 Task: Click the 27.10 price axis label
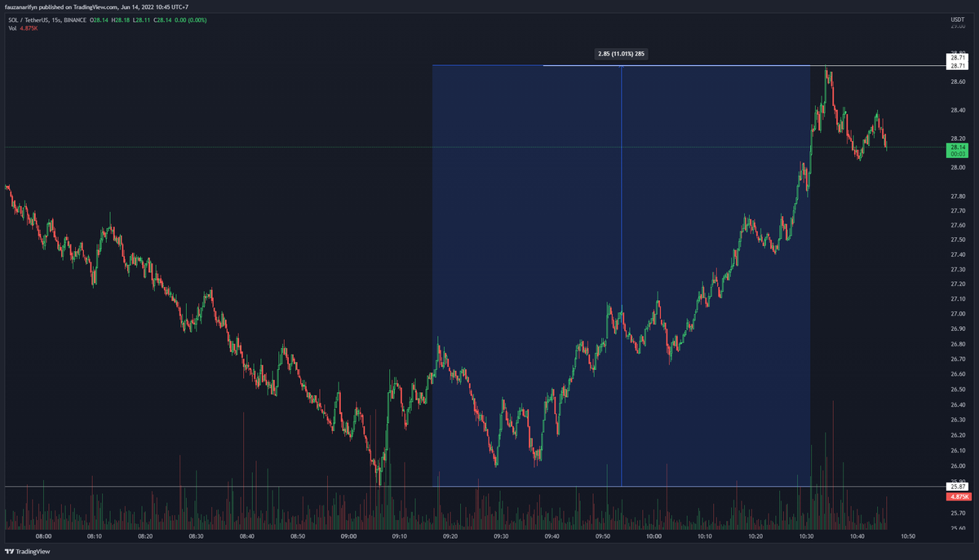click(958, 299)
